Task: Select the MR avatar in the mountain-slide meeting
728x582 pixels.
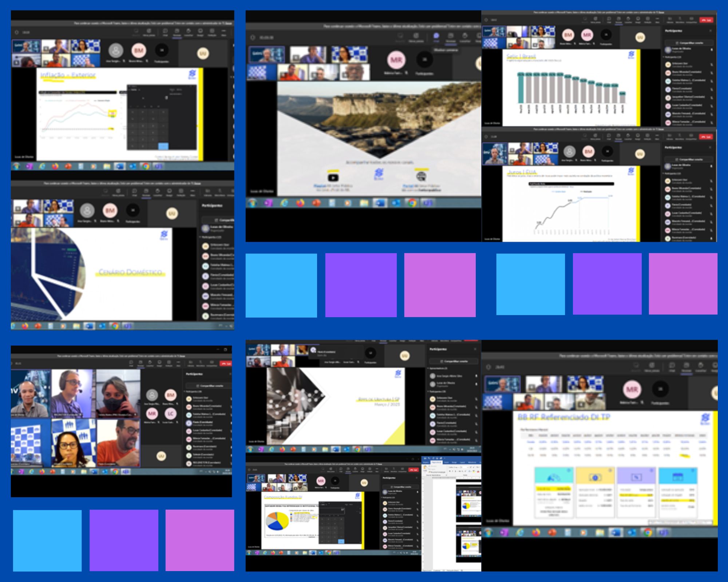Action: click(396, 59)
